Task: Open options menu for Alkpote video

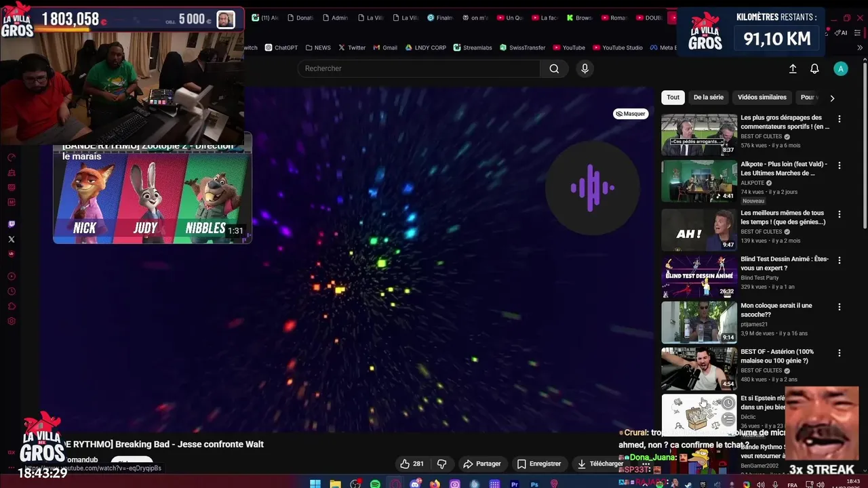Action: [x=840, y=165]
